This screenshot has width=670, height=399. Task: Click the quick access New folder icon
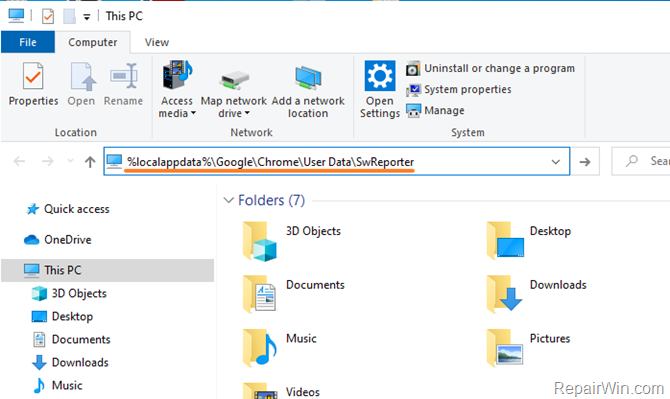point(69,17)
